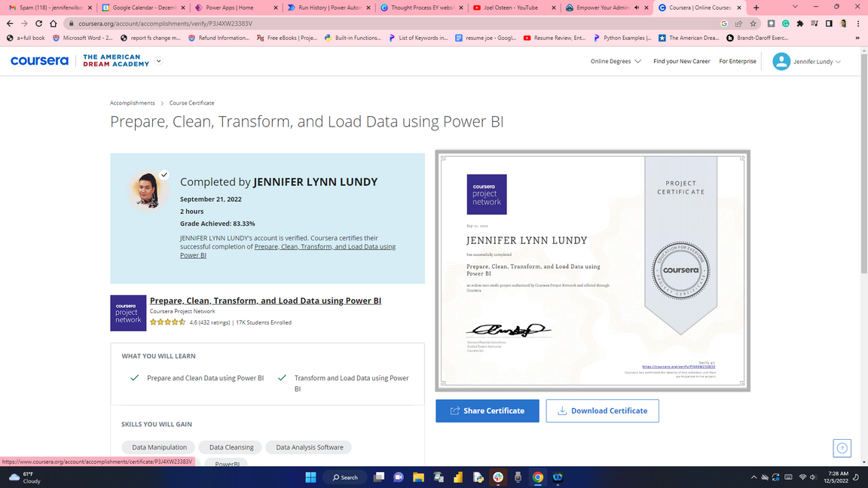Open Chrome media controls

click(x=815, y=24)
